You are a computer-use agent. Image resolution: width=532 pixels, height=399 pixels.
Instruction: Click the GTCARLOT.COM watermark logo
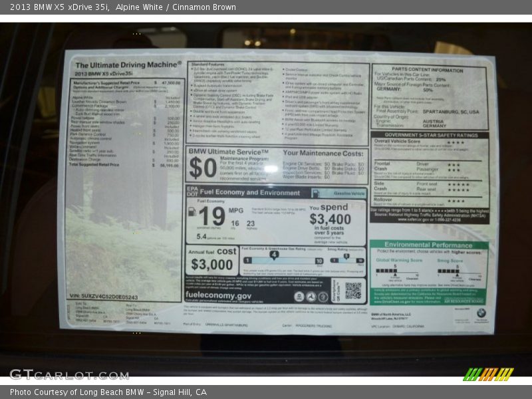pyautogui.click(x=60, y=374)
